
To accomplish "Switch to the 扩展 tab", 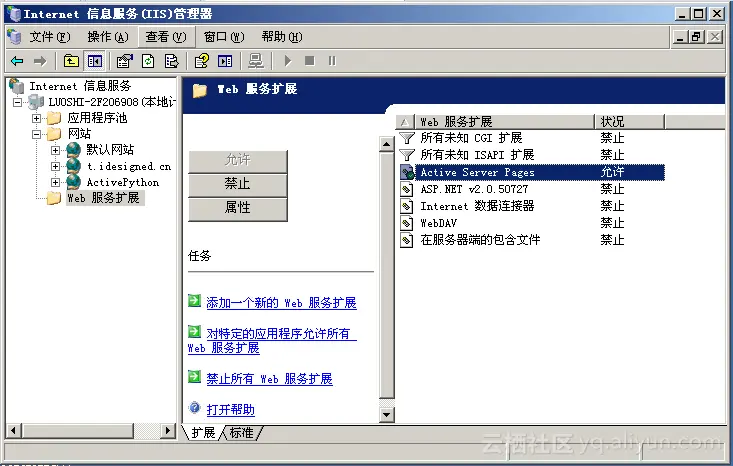I will pos(203,433).
